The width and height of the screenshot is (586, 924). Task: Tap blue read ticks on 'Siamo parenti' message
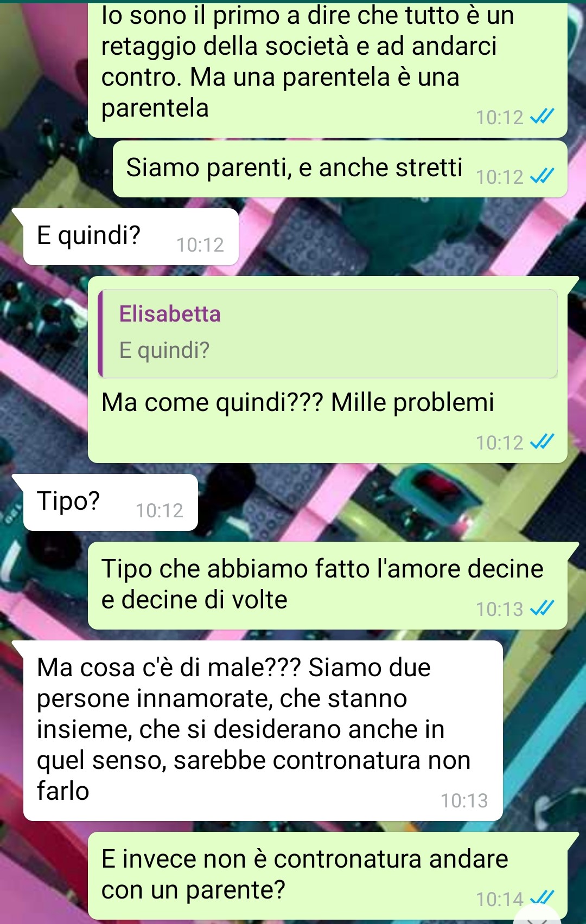[542, 176]
